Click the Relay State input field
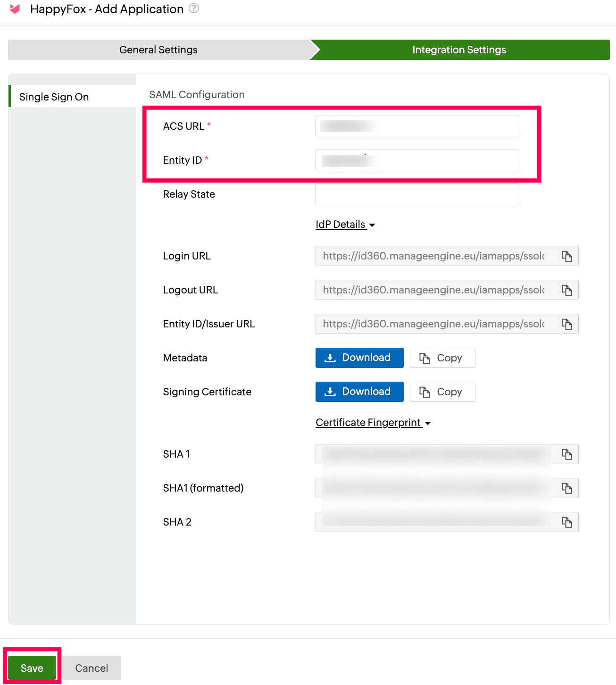 [x=417, y=194]
